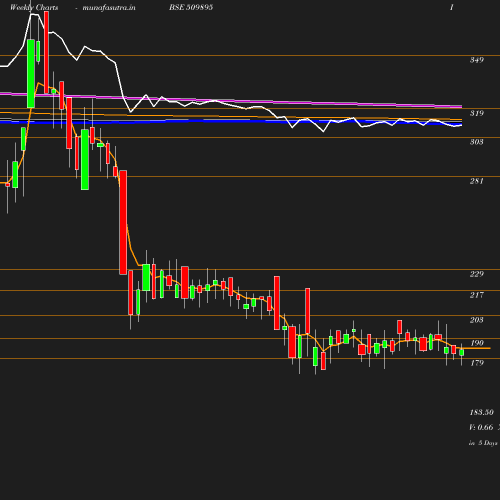
Task: Click the 'V: 0.66' volume value
Action: click(481, 427)
